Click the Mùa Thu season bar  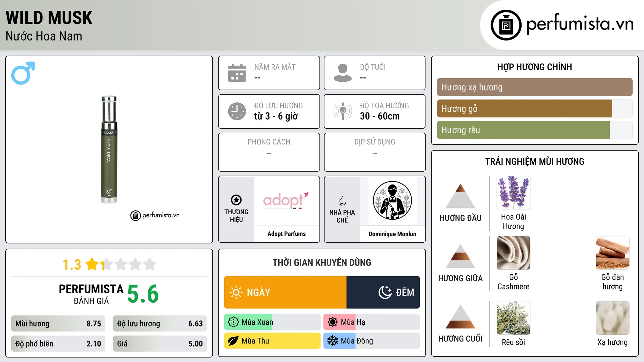click(x=272, y=341)
